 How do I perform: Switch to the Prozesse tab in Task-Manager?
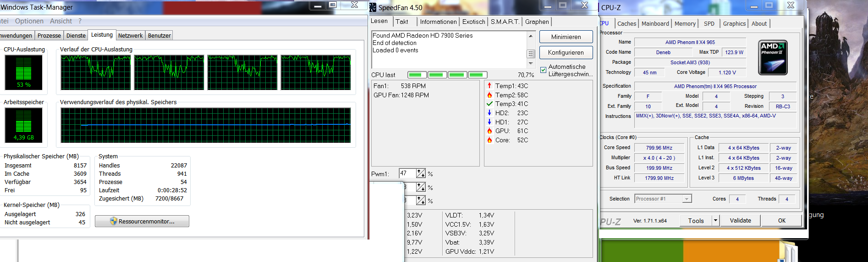pyautogui.click(x=49, y=36)
